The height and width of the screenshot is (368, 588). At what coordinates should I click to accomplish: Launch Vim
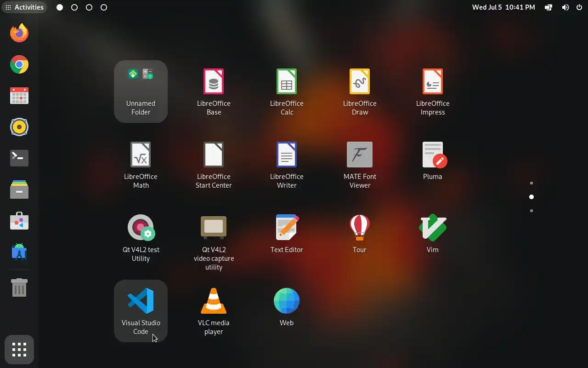click(x=433, y=233)
